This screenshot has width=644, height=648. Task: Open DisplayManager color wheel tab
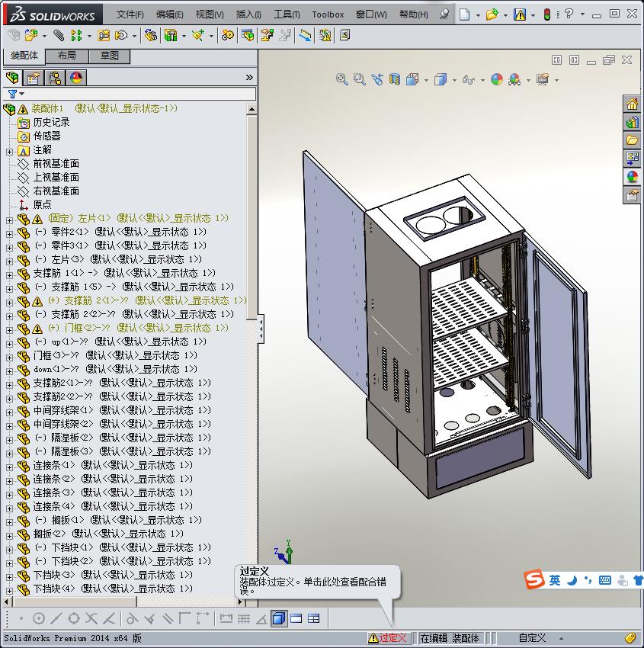coord(76,77)
